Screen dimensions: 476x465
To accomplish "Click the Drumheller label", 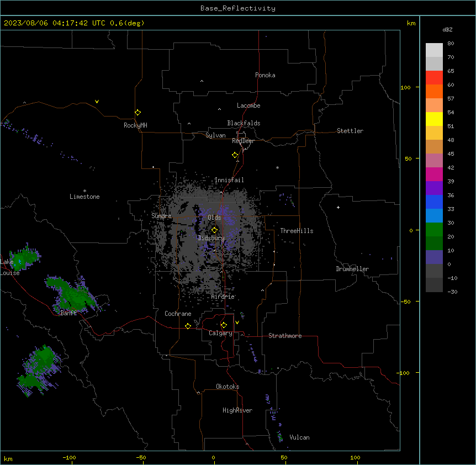I will 352,269.
